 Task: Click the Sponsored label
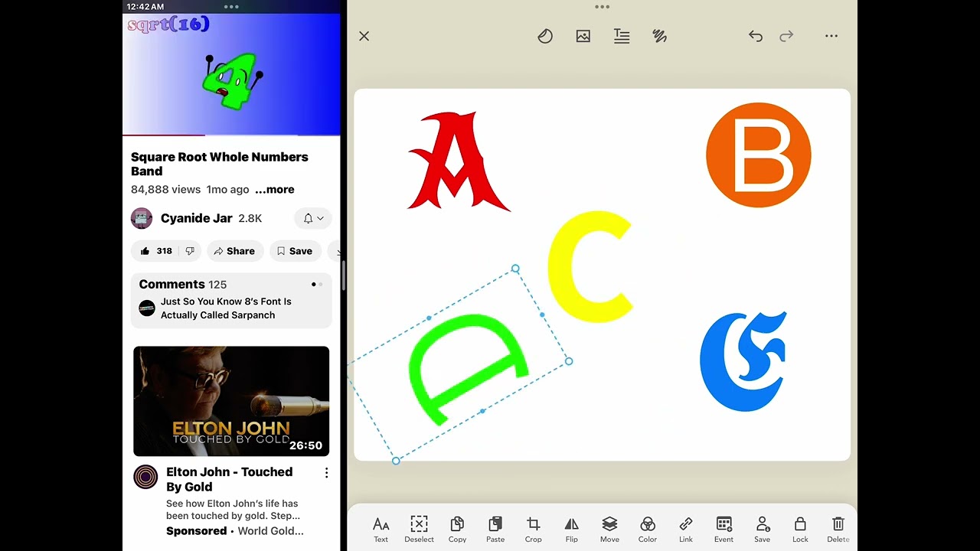197,531
